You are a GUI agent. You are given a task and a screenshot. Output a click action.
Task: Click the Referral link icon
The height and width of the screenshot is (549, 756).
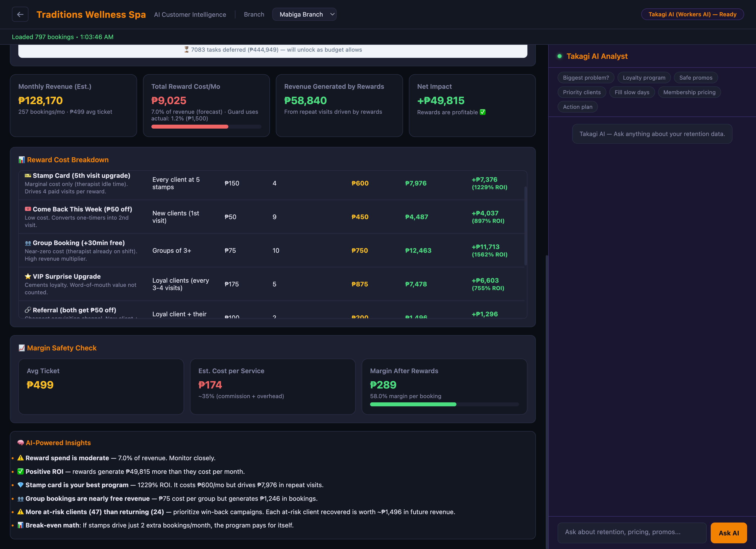coord(28,310)
